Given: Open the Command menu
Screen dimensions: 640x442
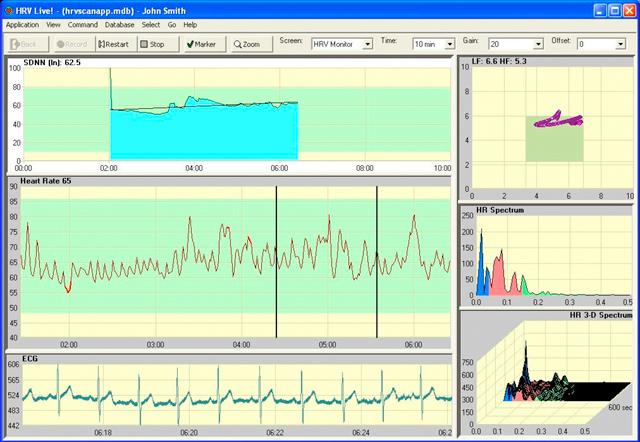Looking at the screenshot, I should 82,23.
